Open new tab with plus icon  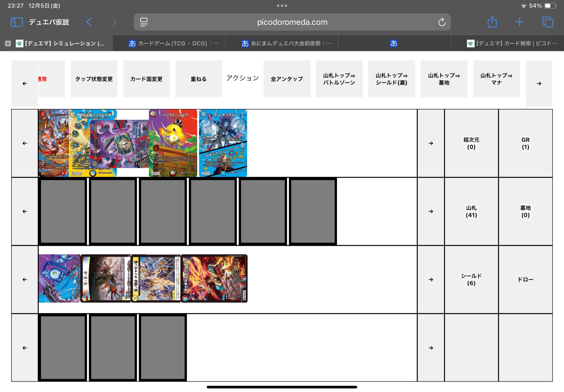[x=519, y=22]
